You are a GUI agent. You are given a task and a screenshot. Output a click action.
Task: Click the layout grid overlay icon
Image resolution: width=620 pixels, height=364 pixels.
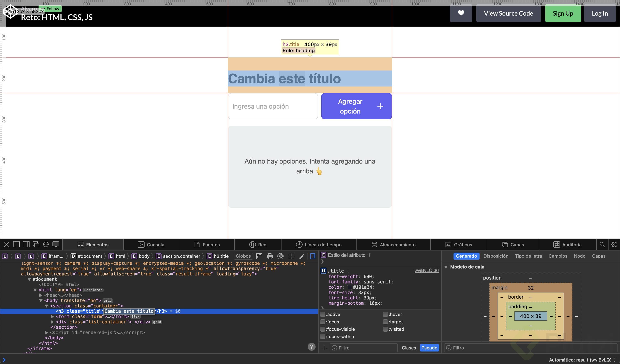coord(291,256)
